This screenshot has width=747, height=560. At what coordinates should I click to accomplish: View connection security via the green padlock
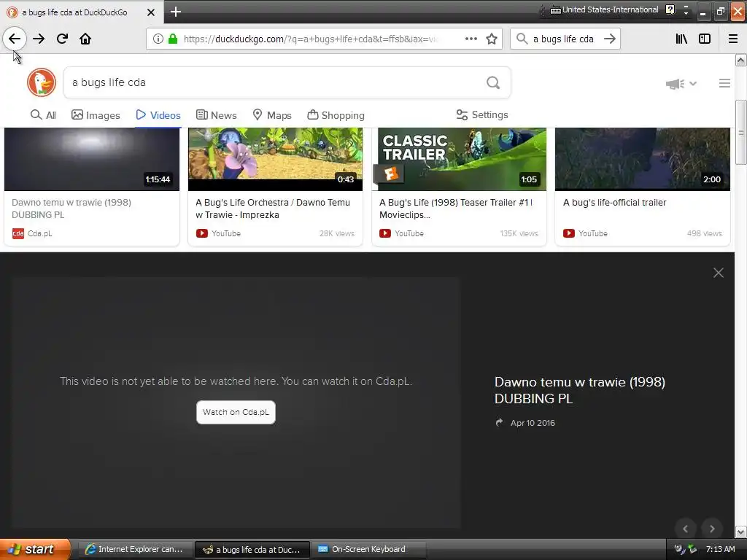(173, 39)
